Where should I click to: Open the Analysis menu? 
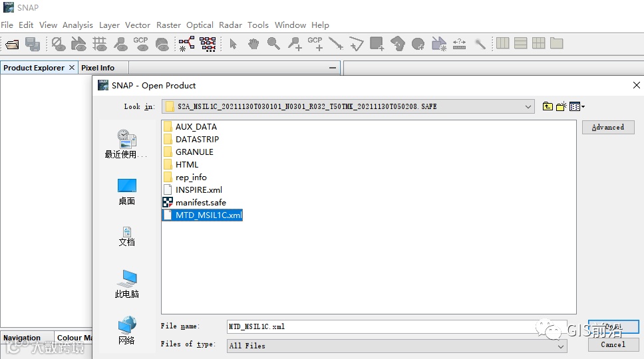point(78,25)
